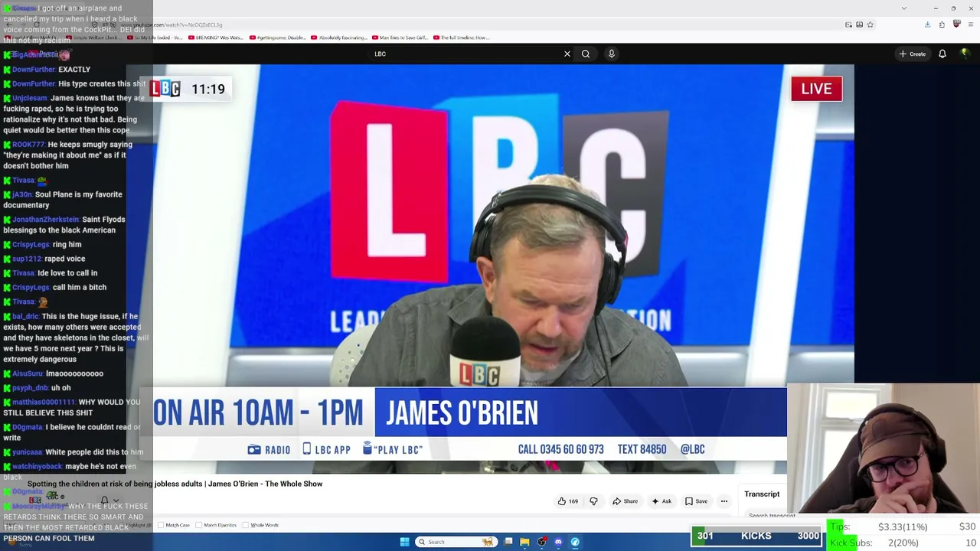Toggle the Whole Words checkbox
Viewport: 980px width, 551px height.
click(246, 525)
